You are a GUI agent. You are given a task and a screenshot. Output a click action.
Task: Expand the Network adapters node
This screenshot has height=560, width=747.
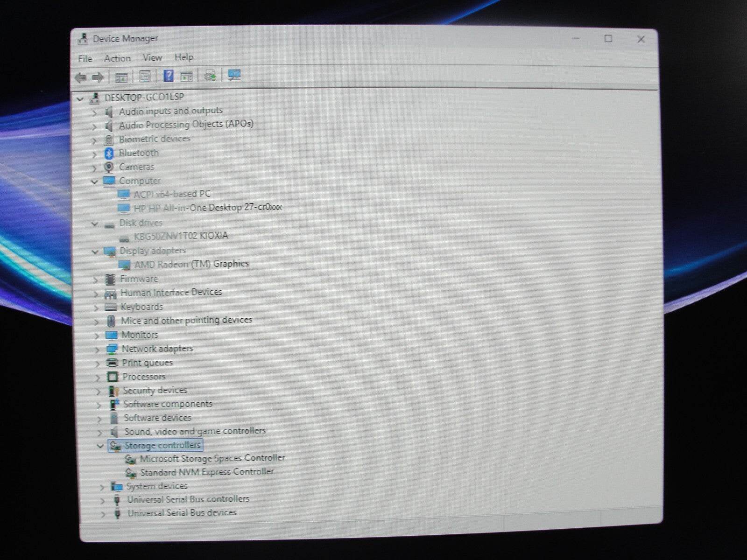(97, 350)
